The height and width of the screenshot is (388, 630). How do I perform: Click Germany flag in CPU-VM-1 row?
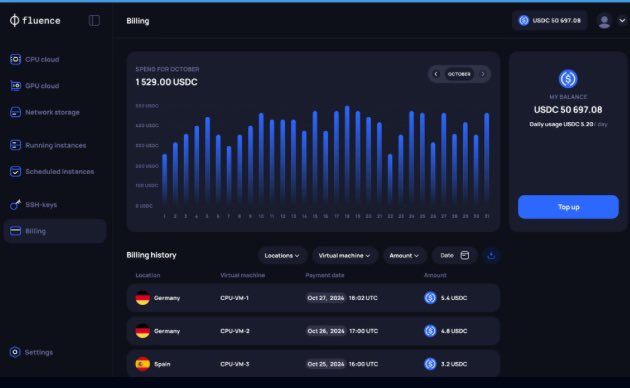click(x=143, y=298)
